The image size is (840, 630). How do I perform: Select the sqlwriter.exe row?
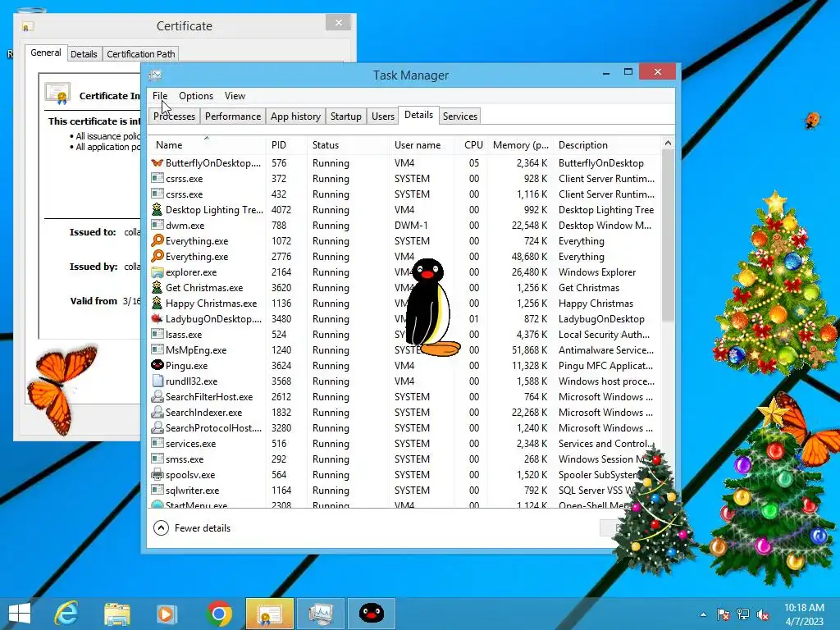(405, 491)
